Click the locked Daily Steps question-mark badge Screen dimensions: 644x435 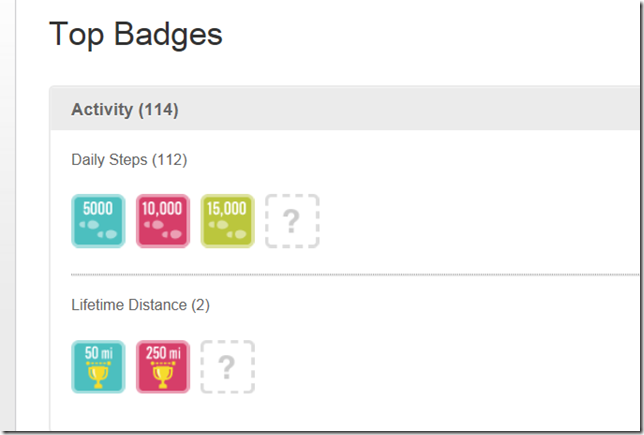(x=292, y=220)
